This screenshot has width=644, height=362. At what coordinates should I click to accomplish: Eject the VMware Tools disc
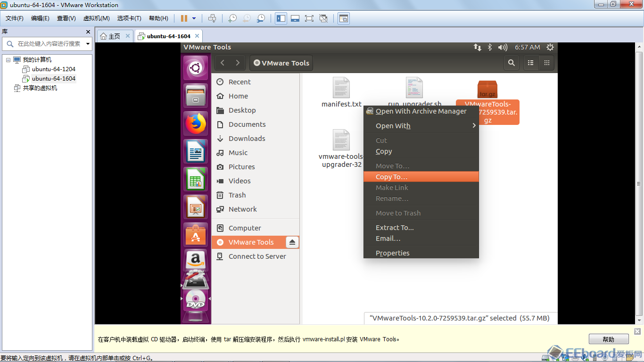pyautogui.click(x=292, y=242)
